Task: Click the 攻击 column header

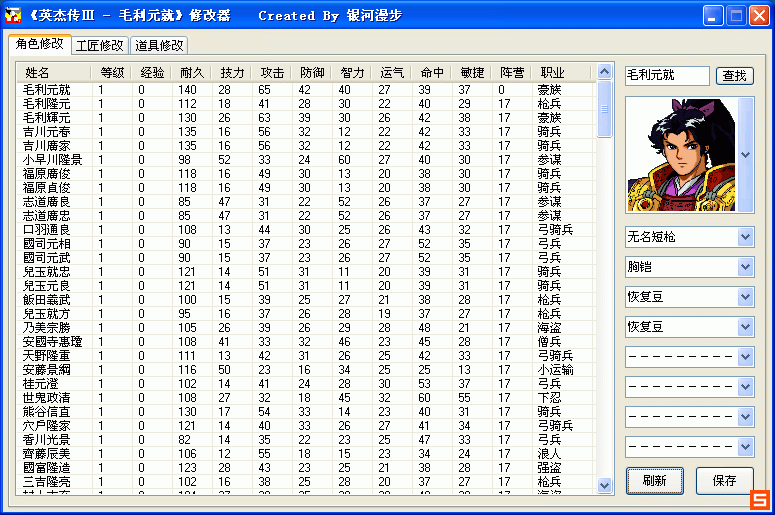Action: coord(272,73)
